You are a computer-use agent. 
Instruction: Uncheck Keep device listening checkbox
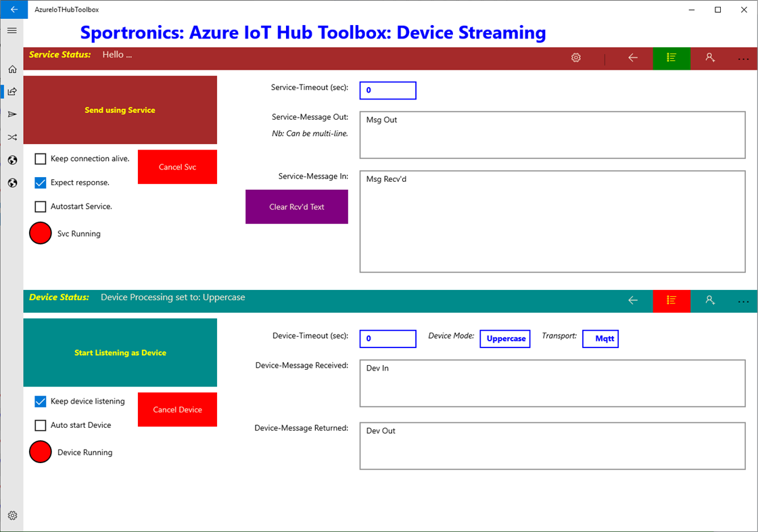pos(41,402)
